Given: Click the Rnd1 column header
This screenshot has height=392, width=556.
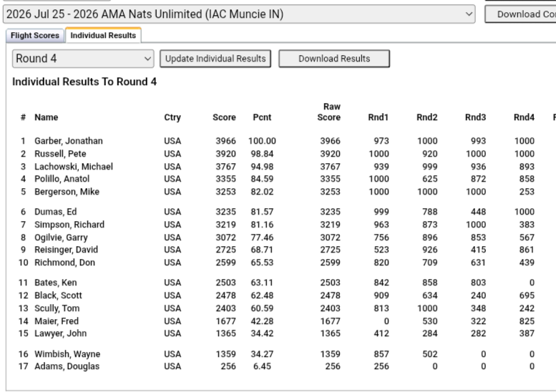Looking at the screenshot, I should [x=379, y=117].
